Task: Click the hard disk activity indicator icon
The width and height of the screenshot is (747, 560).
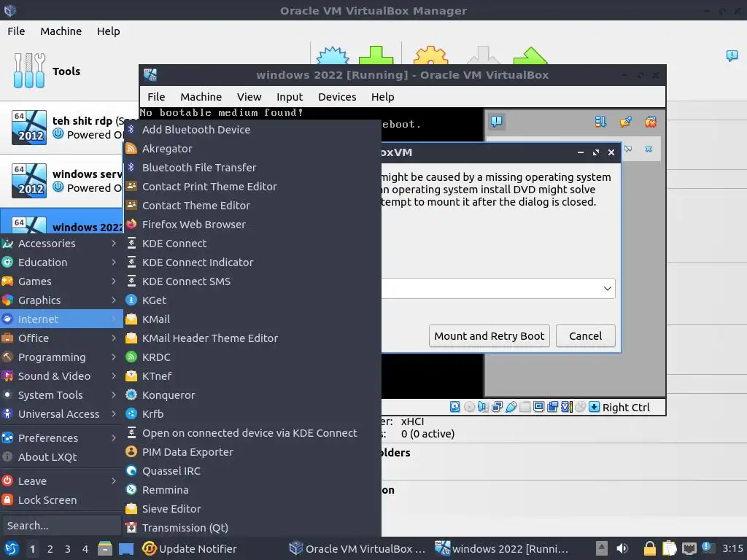Action: [x=455, y=407]
